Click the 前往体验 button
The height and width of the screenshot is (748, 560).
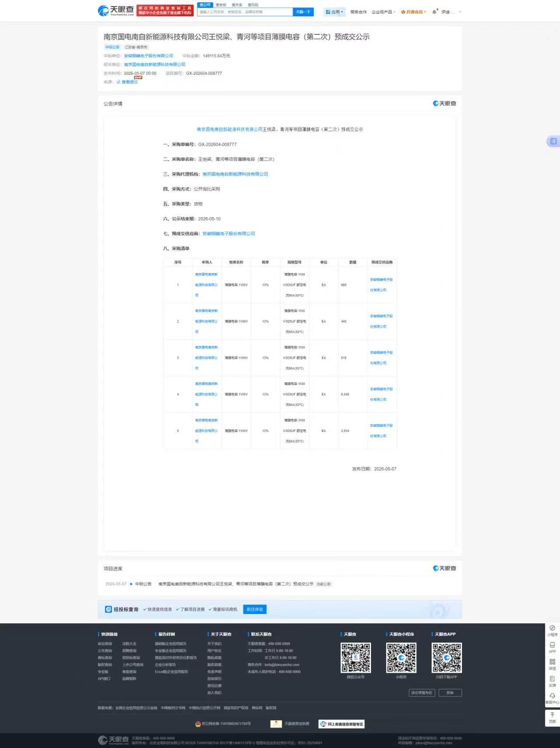pos(255,609)
